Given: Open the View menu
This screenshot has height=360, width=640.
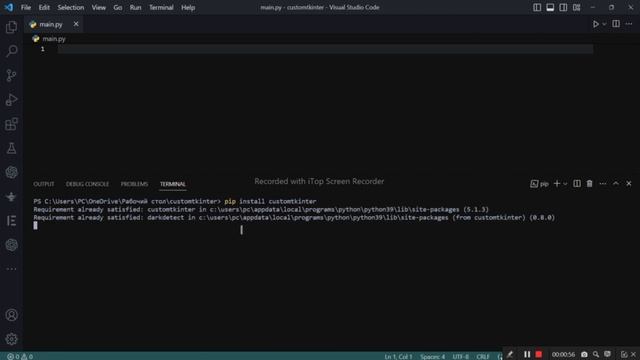Looking at the screenshot, I should click(98, 7).
